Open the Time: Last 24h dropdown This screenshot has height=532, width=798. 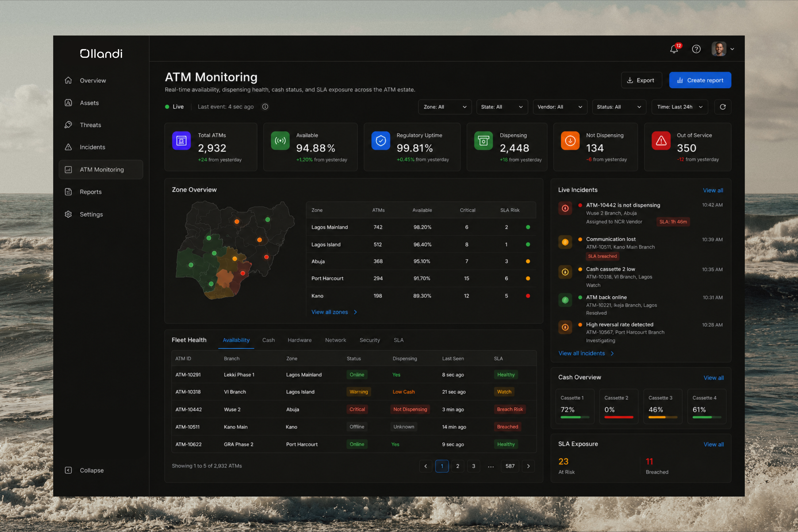[x=680, y=107]
